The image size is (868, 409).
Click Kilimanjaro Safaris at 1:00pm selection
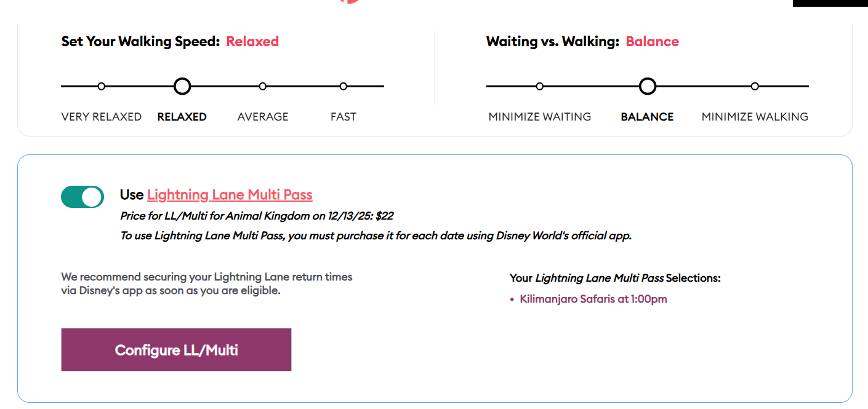coord(593,300)
